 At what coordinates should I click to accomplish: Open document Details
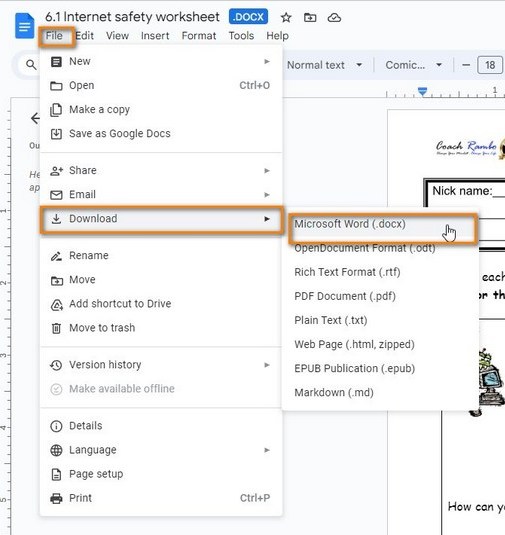click(161, 426)
